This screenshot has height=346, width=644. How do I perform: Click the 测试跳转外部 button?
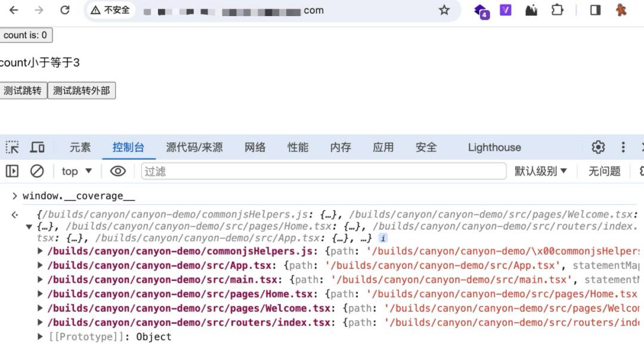pyautogui.click(x=81, y=91)
